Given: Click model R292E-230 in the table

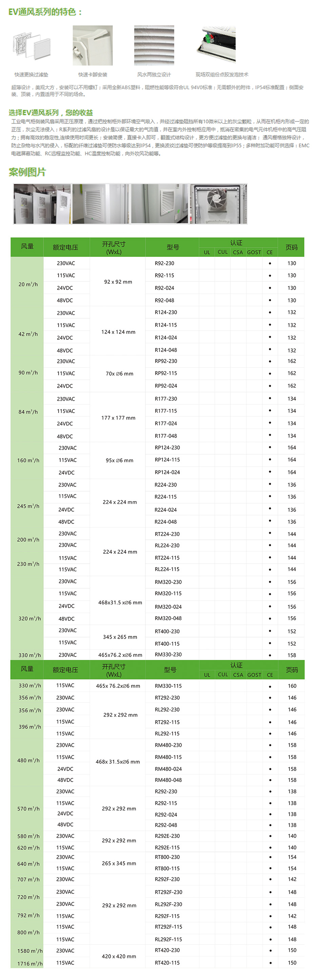Looking at the screenshot, I should tap(167, 836).
